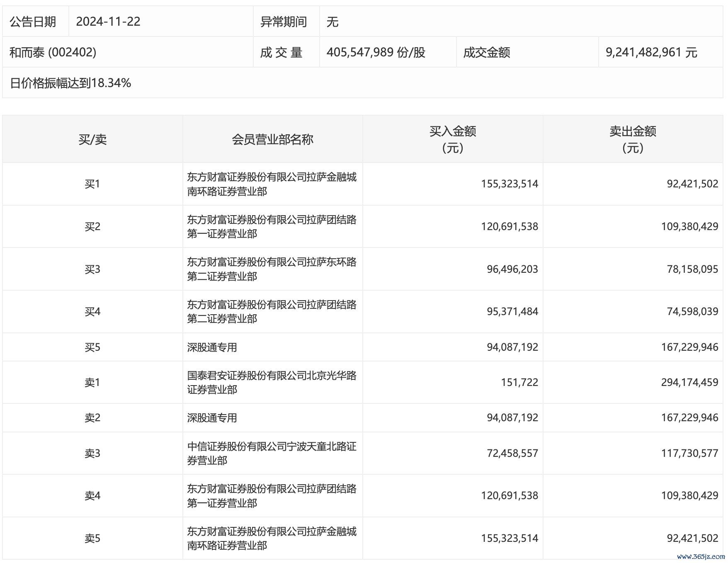Select buy amount 94,087,192 in 卖2 row
Viewport: 728px width, 563px height.
tap(512, 417)
